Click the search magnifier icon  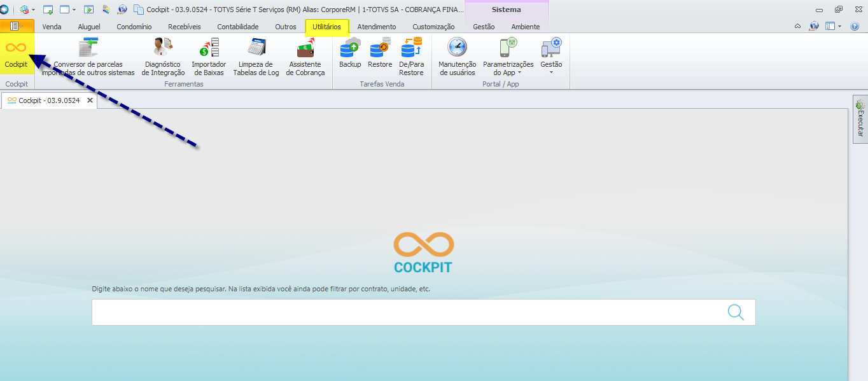tap(736, 312)
